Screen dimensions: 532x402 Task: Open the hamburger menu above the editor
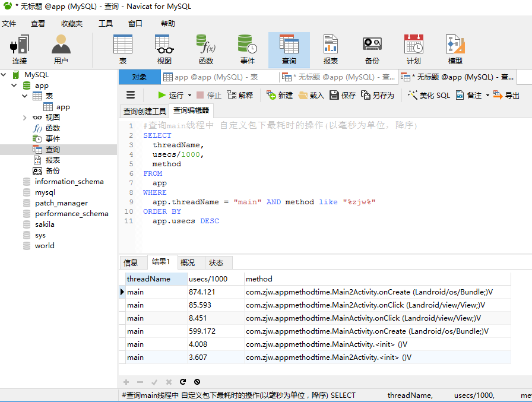[x=131, y=94]
